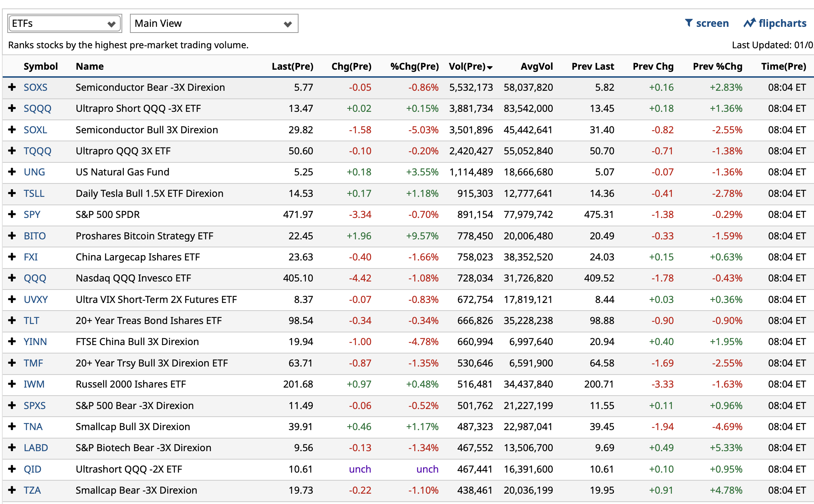Open the TSLL symbol link
Viewport: 814px width, 504px height.
coord(34,193)
